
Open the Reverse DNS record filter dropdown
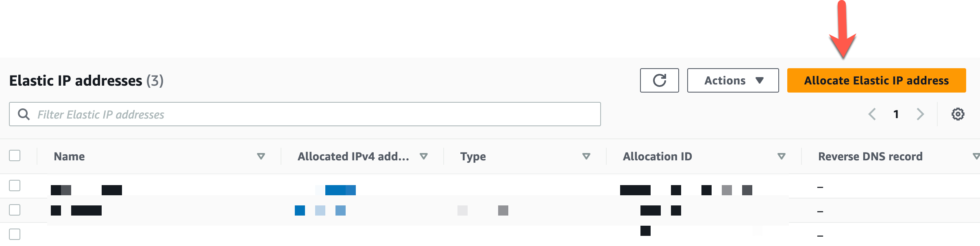point(976,156)
